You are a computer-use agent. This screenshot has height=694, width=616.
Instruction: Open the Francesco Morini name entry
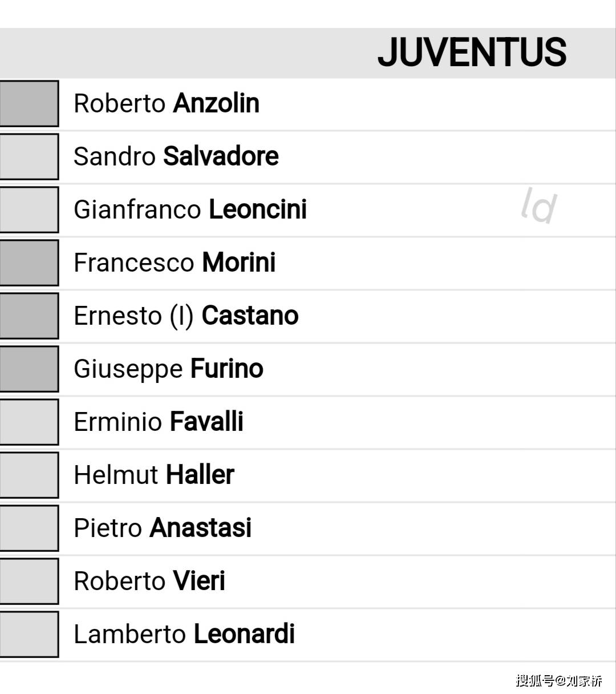(x=175, y=263)
